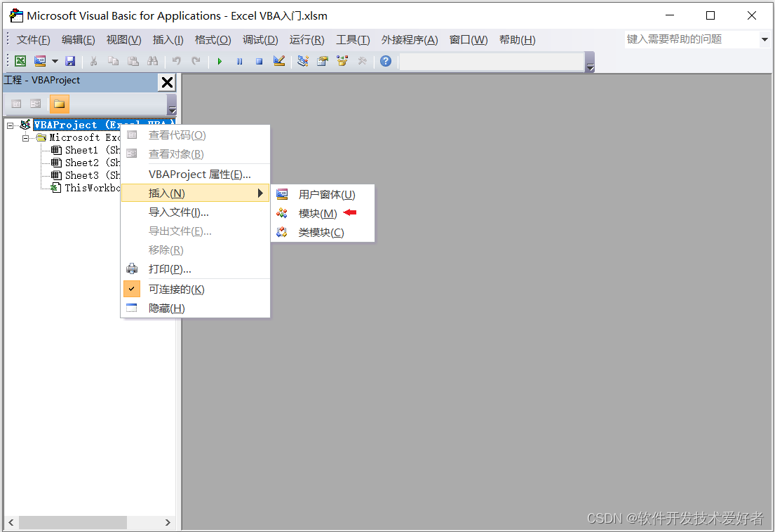Close the 工程 - VBAProject panel
Image resolution: width=775 pixels, height=532 pixels.
pos(167,82)
